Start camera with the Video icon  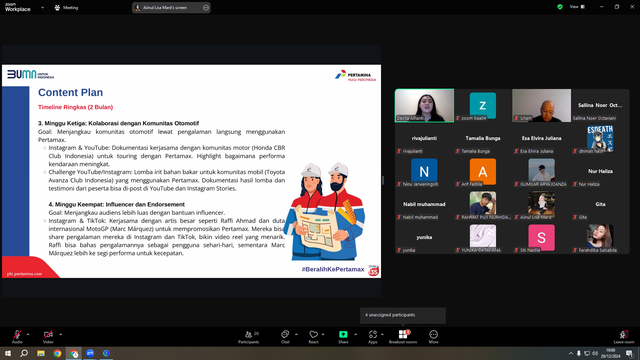(x=48, y=336)
